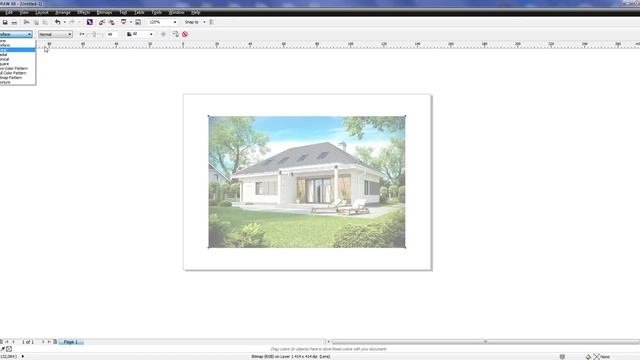Open the Tools menu
The width and height of the screenshot is (640, 360).
(x=156, y=13)
